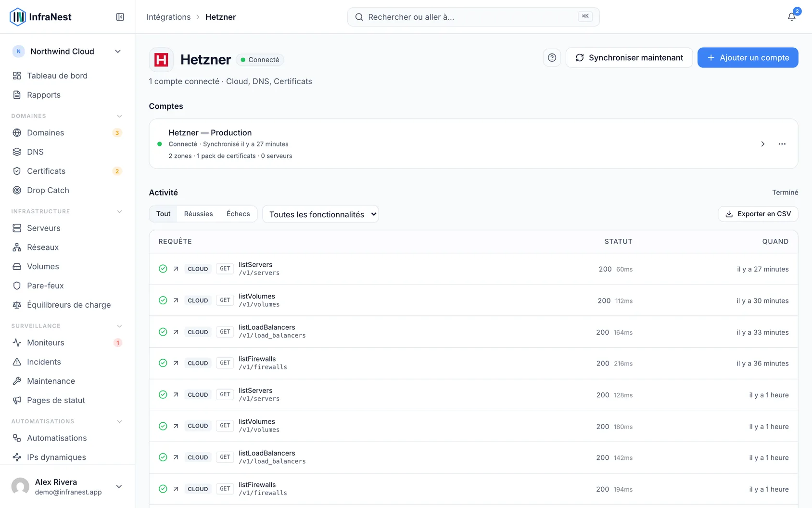Open request arrow for listVolumes 112ms row
812x508 pixels.
point(176,300)
